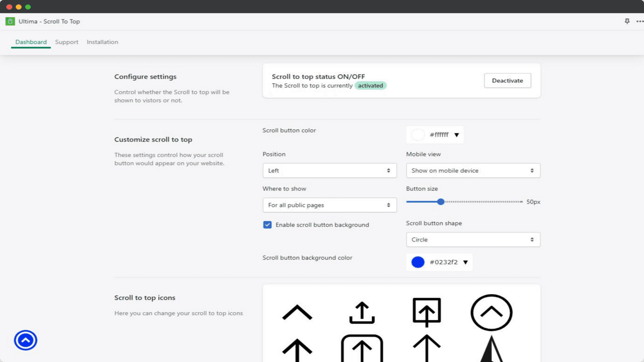Select the circled chevron up icon
Screen dimensions: 644x362
tap(491, 313)
